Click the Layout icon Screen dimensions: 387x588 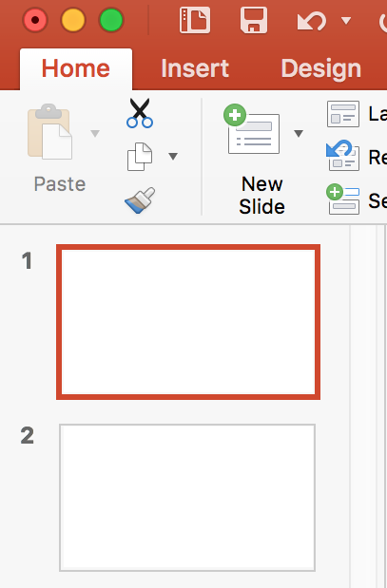point(343,114)
